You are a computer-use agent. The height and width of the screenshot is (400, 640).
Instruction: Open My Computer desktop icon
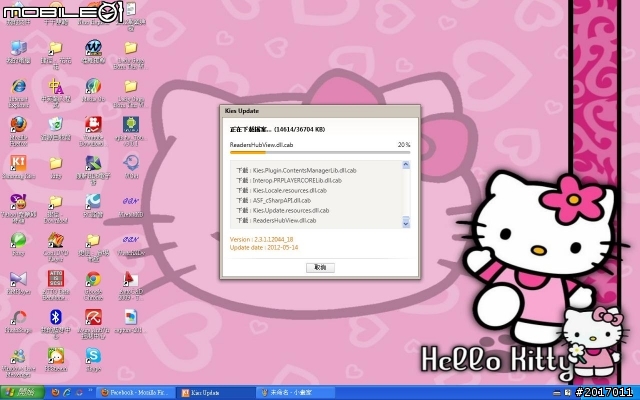pyautogui.click(x=18, y=52)
